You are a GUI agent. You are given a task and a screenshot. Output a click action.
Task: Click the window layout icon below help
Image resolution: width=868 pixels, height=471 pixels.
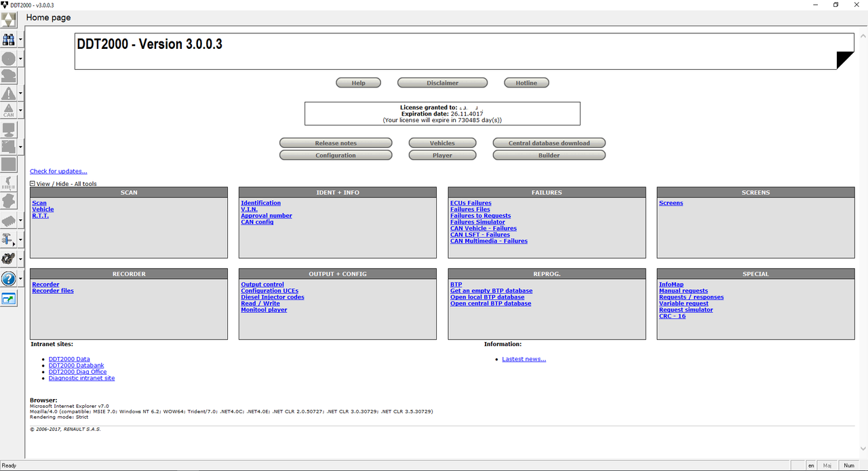(x=8, y=298)
